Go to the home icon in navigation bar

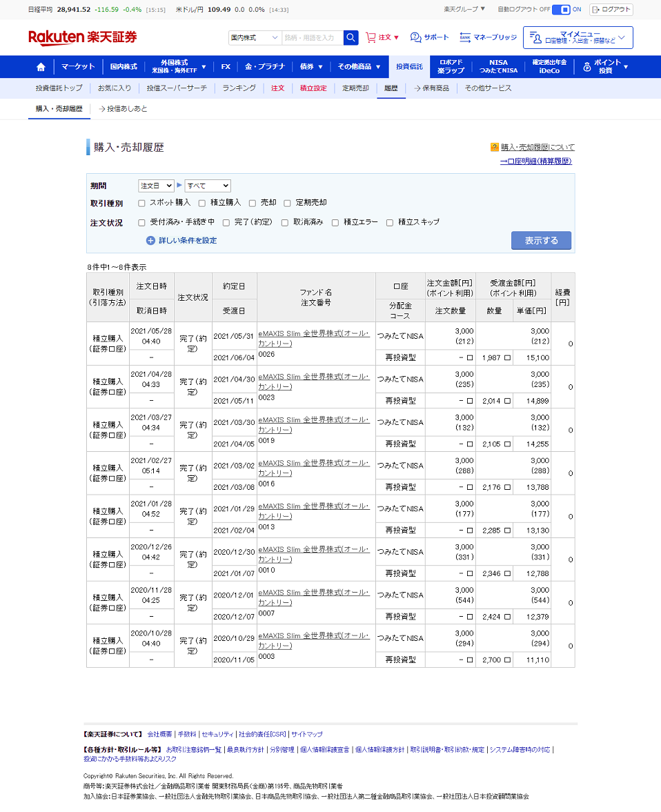click(41, 67)
